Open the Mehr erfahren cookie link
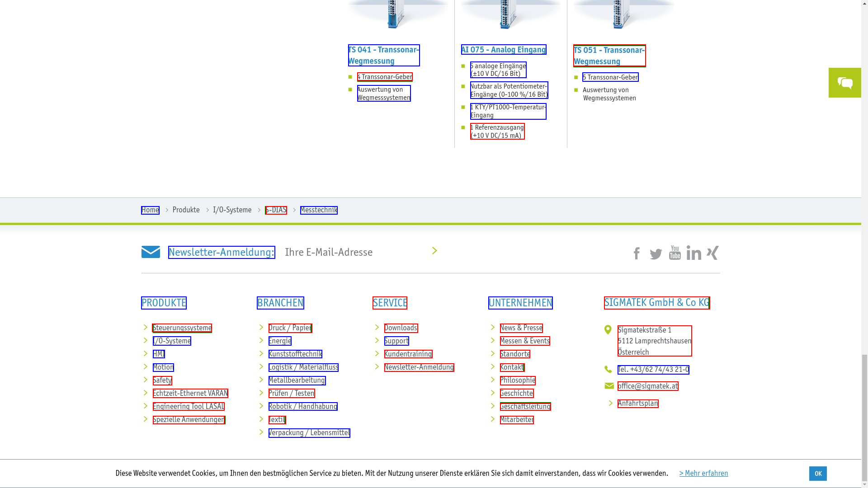Image resolution: width=868 pixels, height=488 pixels. tap(703, 473)
